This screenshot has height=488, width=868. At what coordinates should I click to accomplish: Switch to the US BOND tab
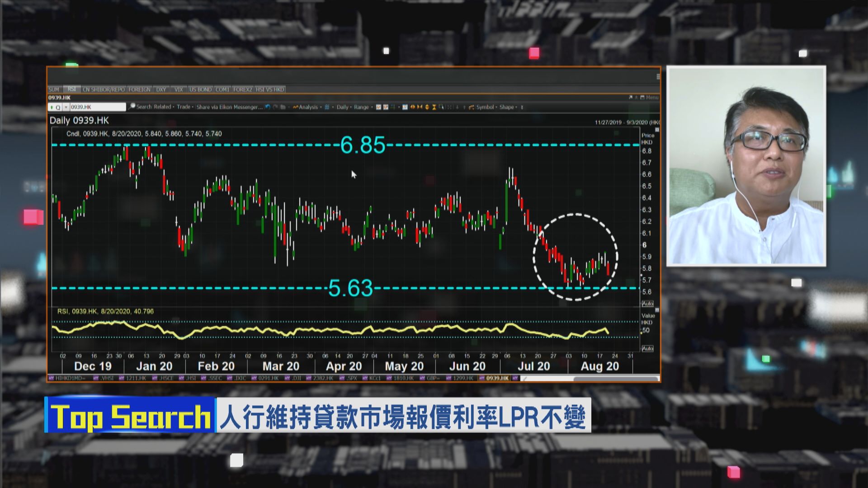click(x=200, y=89)
